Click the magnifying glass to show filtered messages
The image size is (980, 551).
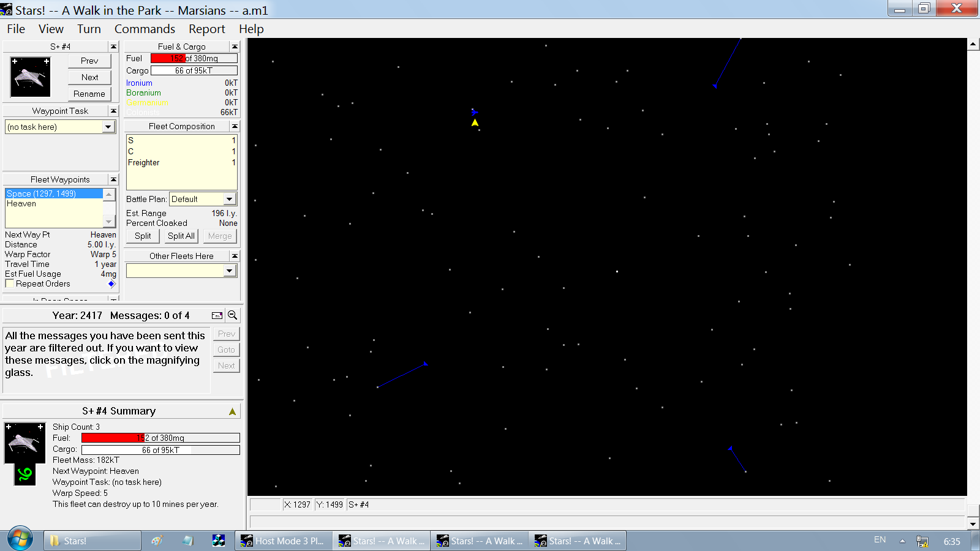point(232,315)
